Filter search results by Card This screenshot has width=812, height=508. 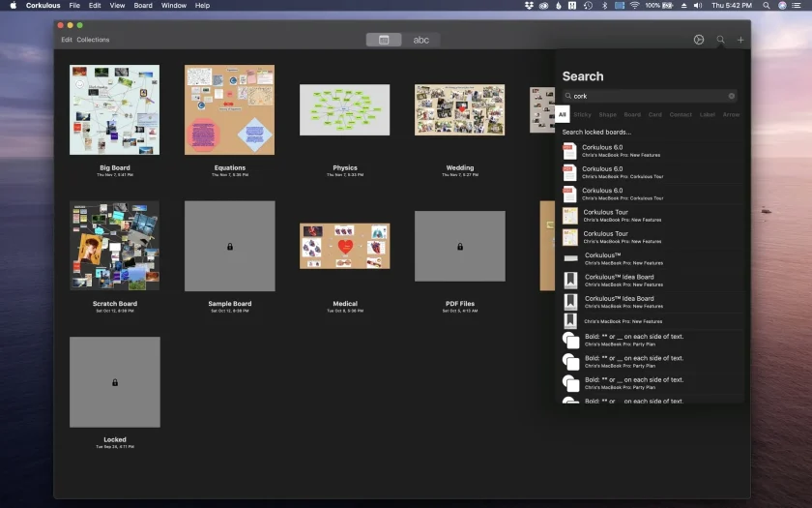pos(655,114)
